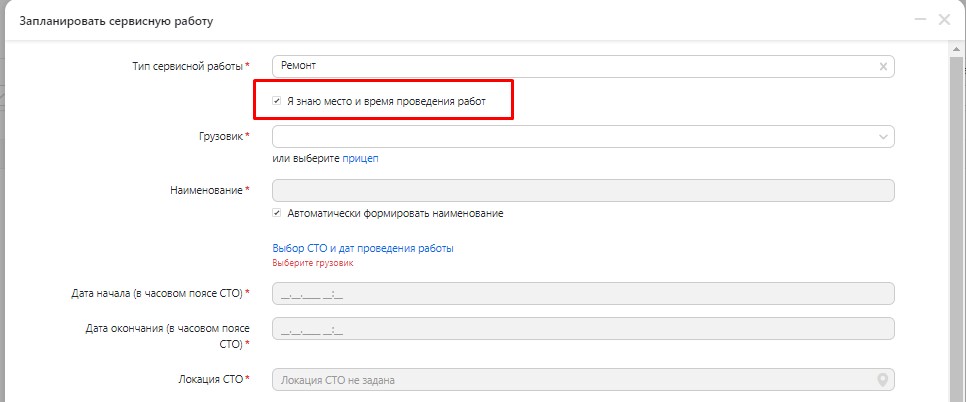Click the Наименование text field
Screen dimensions: 966x402
582,190
